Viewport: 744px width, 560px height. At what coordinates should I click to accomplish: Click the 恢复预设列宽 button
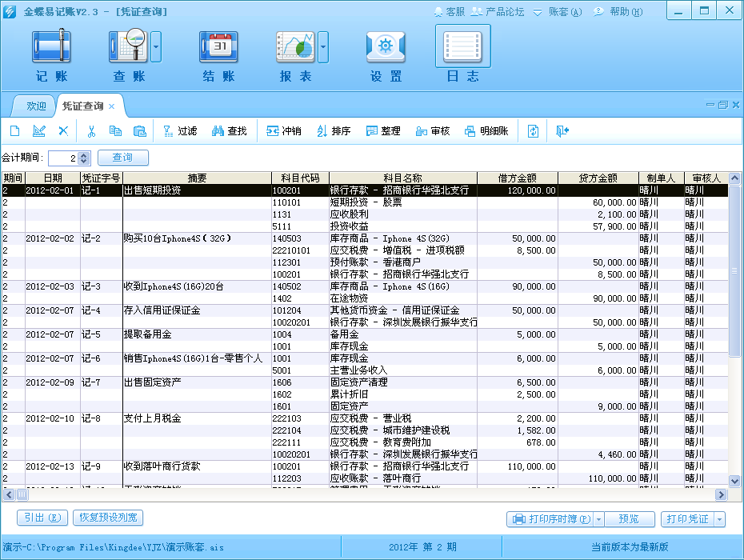(108, 518)
